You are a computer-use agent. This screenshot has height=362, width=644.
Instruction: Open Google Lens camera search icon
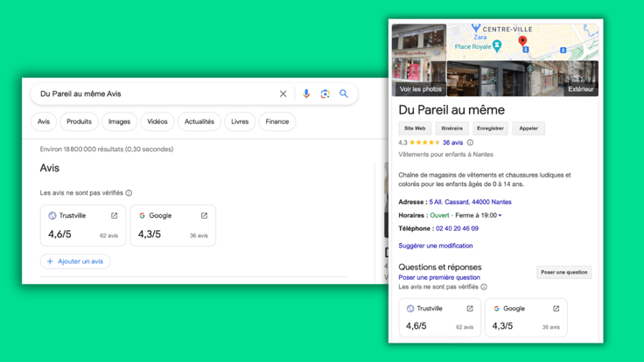pyautogui.click(x=325, y=94)
